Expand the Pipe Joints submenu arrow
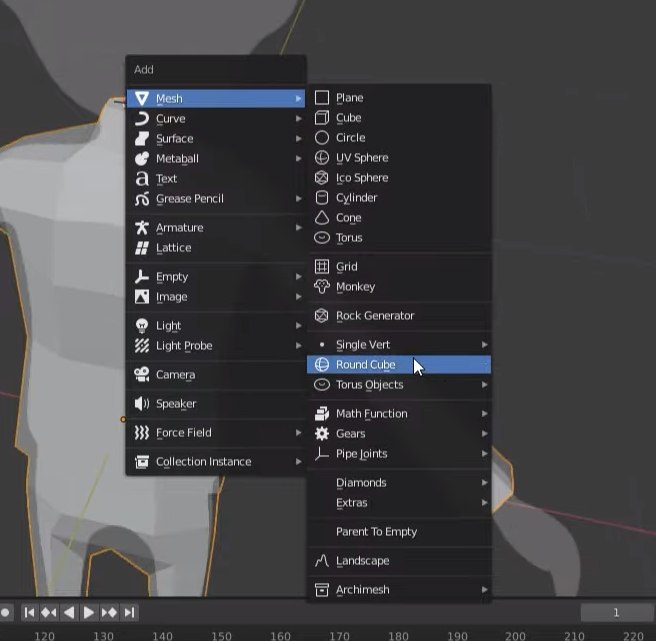This screenshot has height=641, width=656. click(x=484, y=454)
